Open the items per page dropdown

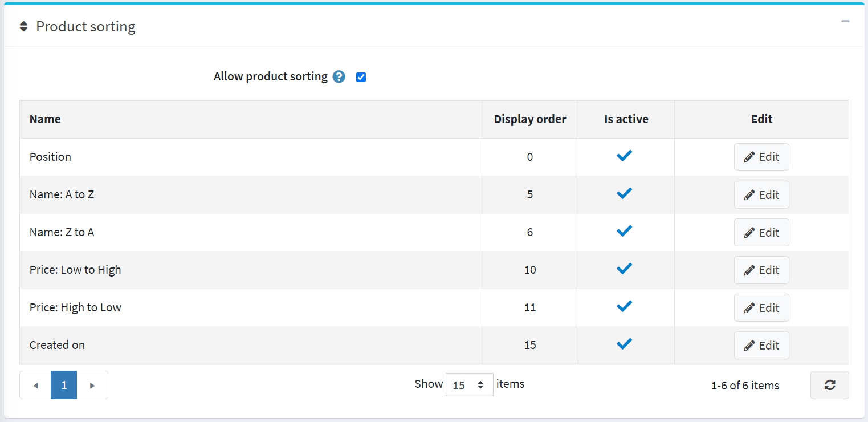click(469, 385)
